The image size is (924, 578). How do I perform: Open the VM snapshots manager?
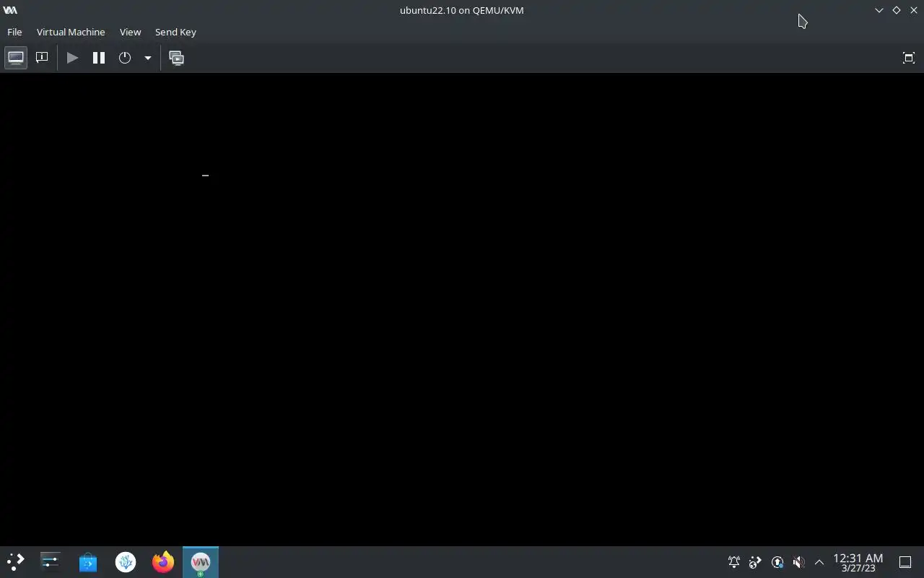click(x=176, y=58)
